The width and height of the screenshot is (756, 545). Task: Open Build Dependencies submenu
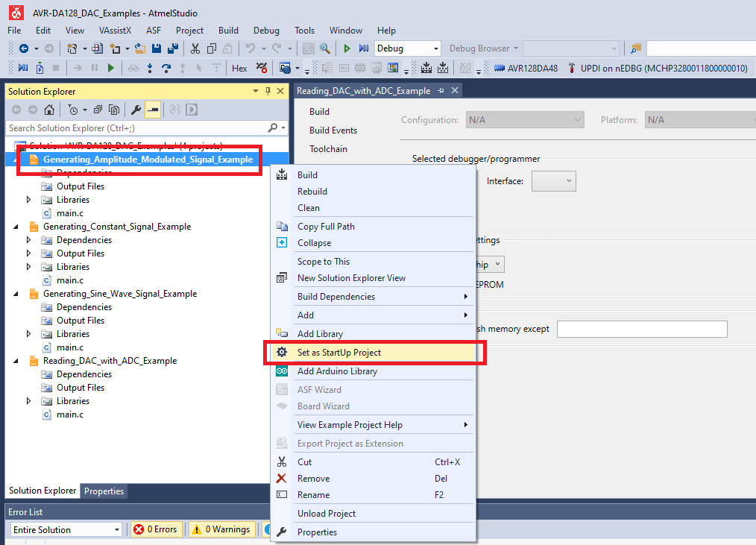374,297
